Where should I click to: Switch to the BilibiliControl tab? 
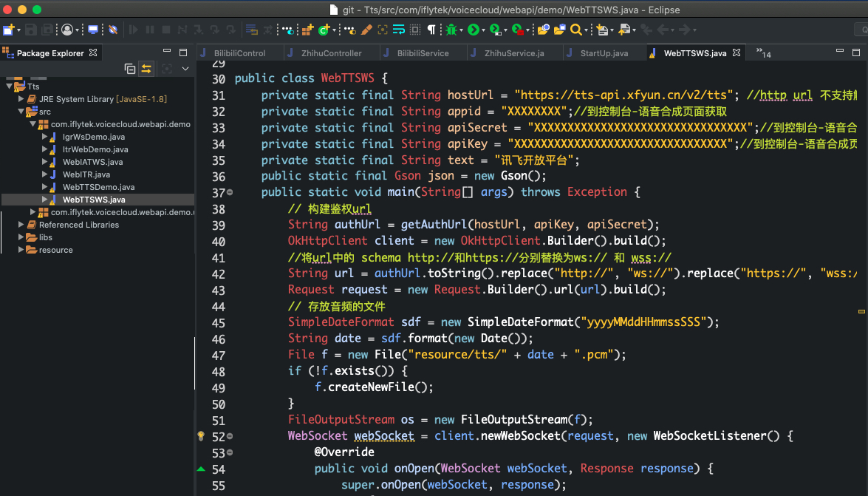(240, 52)
